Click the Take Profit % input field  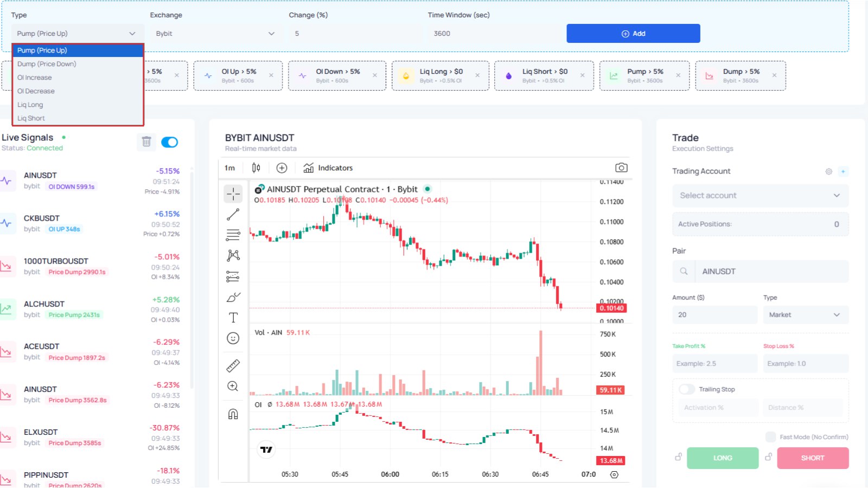[714, 364]
